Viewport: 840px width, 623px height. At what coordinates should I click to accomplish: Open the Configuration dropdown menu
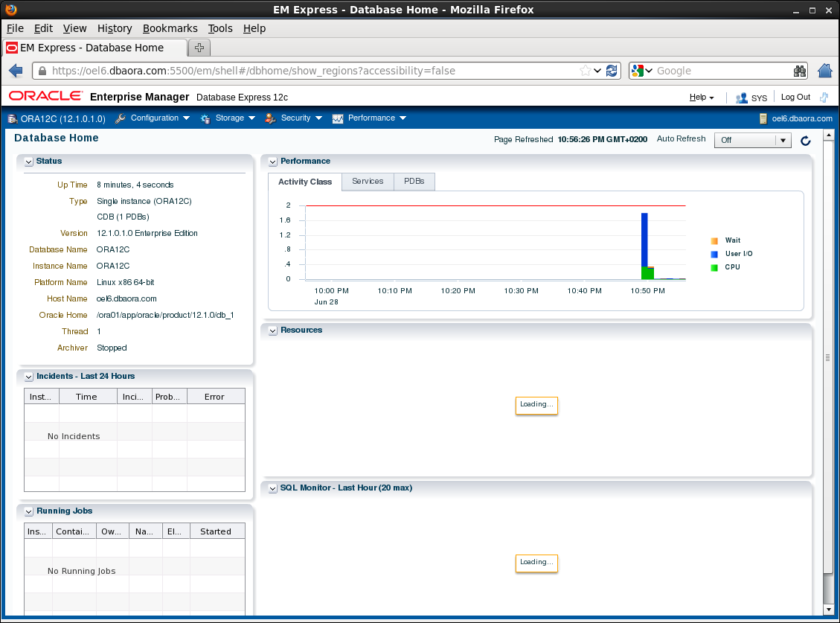point(160,118)
